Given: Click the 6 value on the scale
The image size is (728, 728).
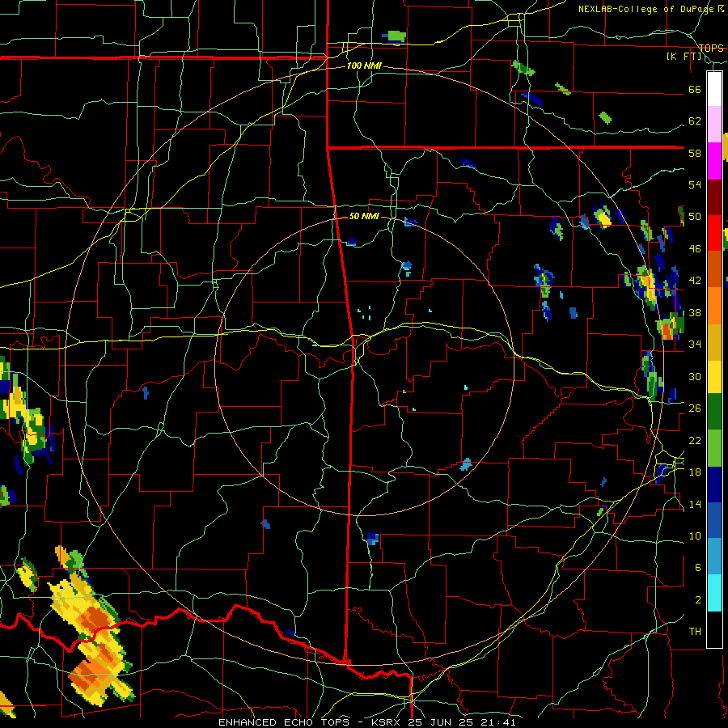Looking at the screenshot, I should [698, 567].
